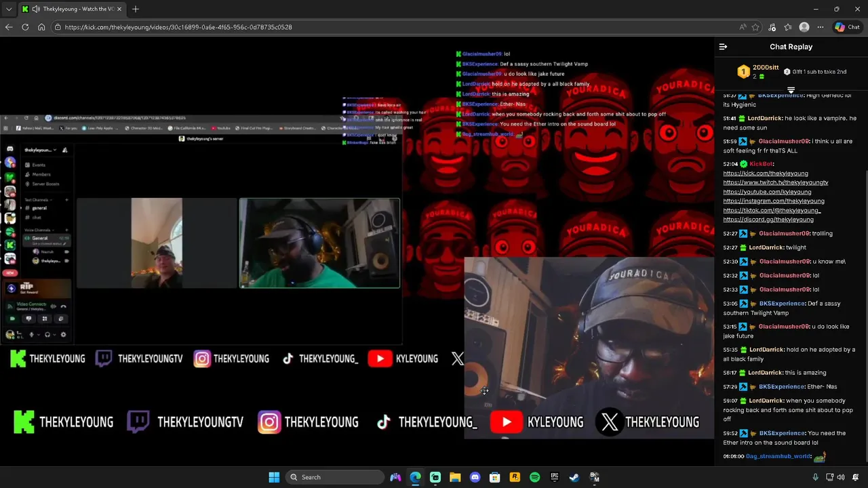This screenshot has width=868, height=488.
Task: Switch to Microsoft Edge in taskbar
Action: [415, 477]
